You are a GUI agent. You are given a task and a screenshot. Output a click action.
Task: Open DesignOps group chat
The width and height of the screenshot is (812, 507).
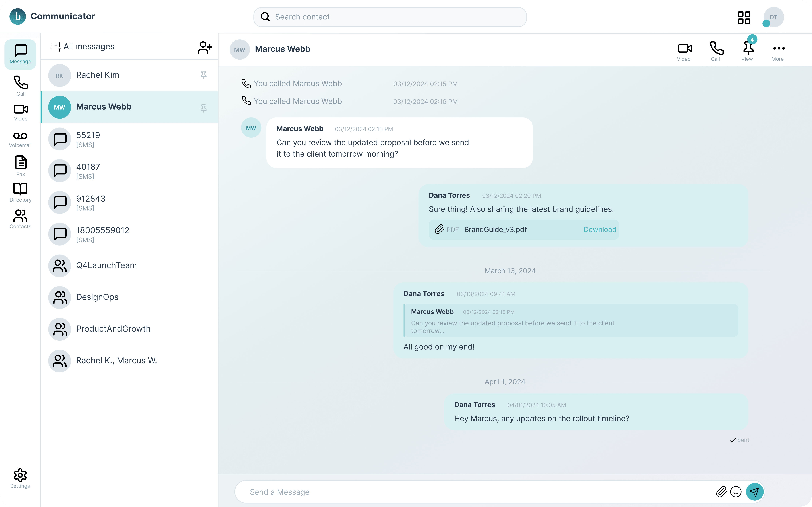pyautogui.click(x=129, y=297)
